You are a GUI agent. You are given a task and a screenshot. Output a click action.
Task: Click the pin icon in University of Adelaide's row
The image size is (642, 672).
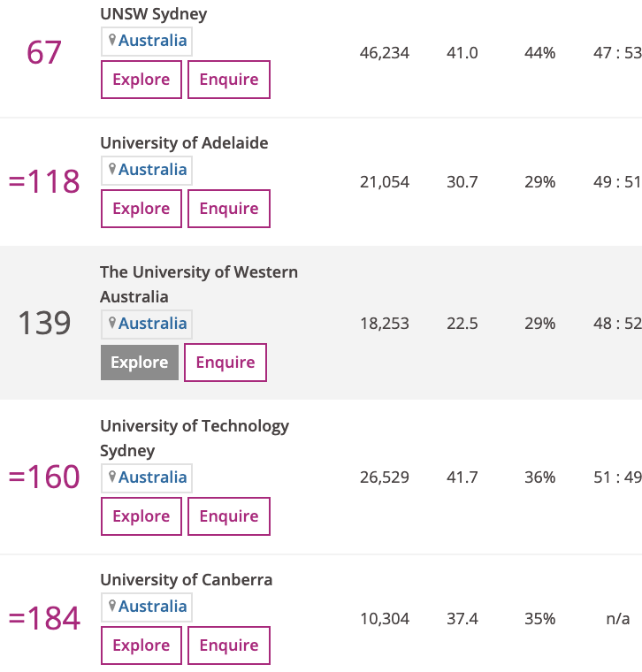tap(112, 169)
